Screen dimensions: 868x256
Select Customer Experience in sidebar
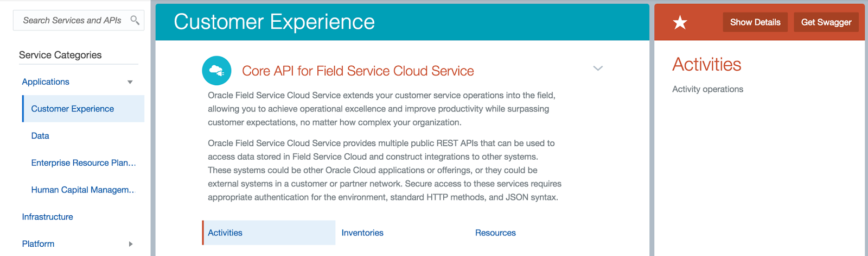[73, 109]
